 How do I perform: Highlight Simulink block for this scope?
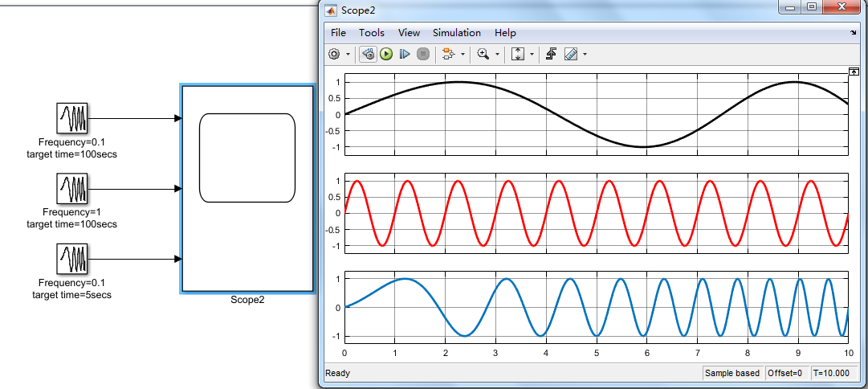(448, 54)
